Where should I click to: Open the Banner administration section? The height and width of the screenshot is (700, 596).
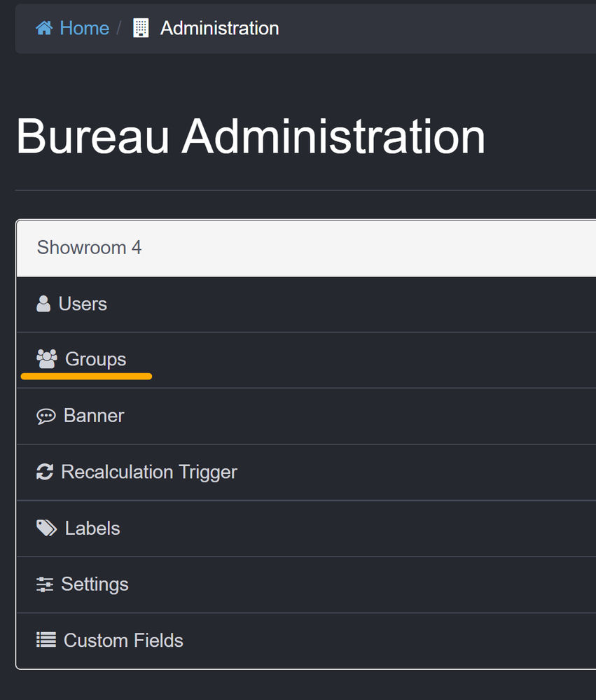94,415
